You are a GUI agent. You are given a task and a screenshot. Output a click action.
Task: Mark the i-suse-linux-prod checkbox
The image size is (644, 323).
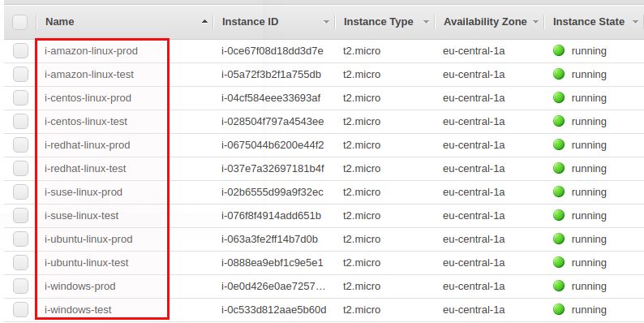pyautogui.click(x=20, y=192)
